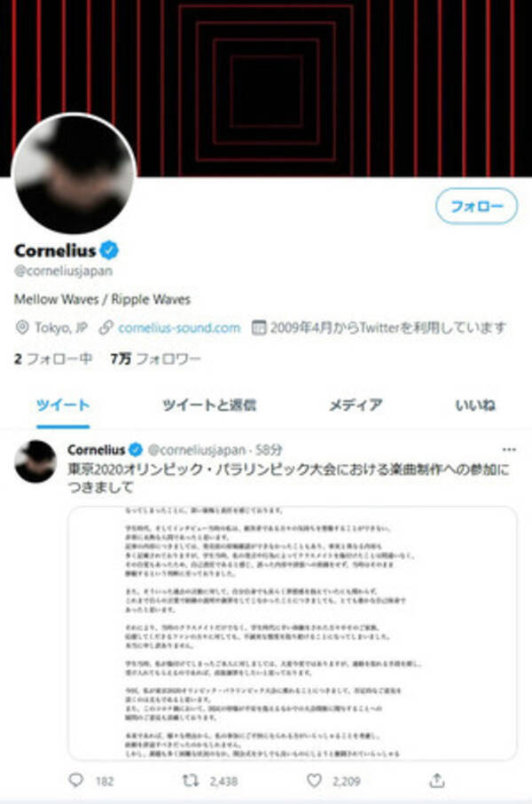The width and height of the screenshot is (532, 804).
Task: Click the reply speech bubble icon
Action: click(76, 780)
